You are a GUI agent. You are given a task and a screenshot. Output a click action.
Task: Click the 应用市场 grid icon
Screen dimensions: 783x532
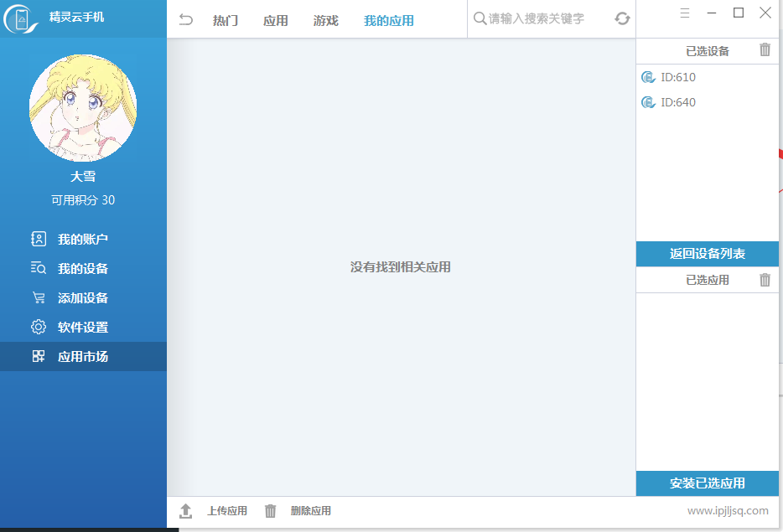click(x=39, y=356)
